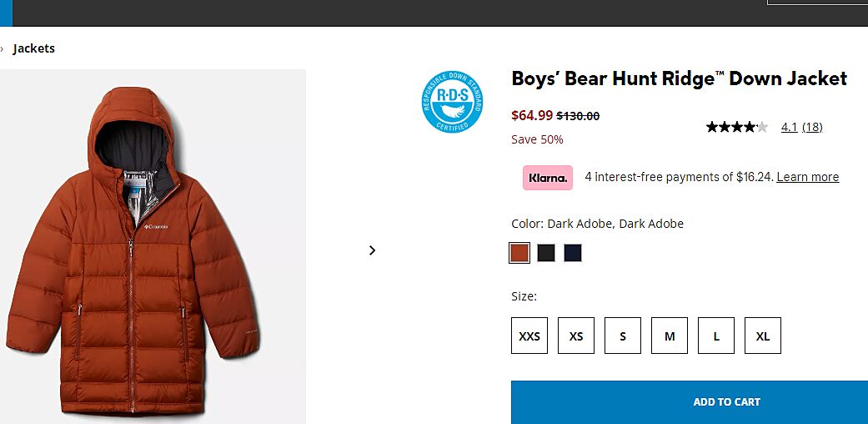
Task: Select size L button
Action: pos(716,336)
